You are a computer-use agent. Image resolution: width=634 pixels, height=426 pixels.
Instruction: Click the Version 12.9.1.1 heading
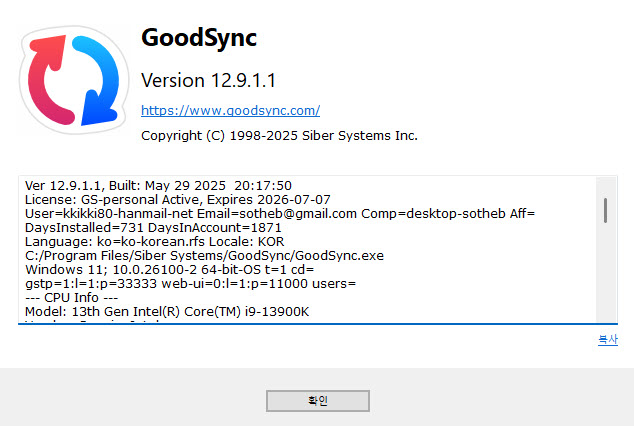click(208, 80)
